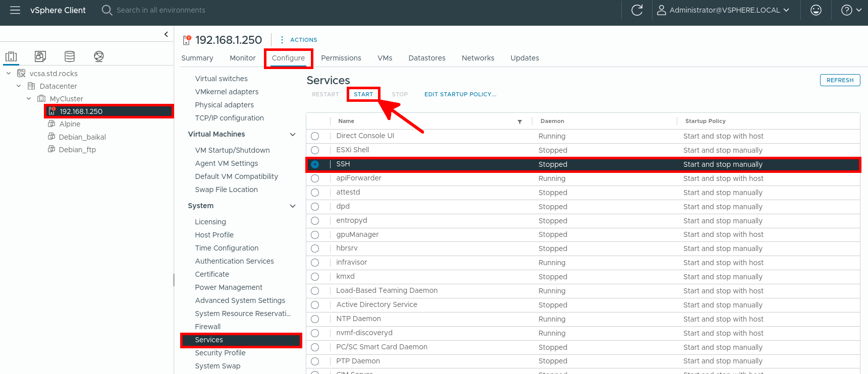Open the Permissions tab
Viewport: 868px width, 374px height.
coord(341,58)
